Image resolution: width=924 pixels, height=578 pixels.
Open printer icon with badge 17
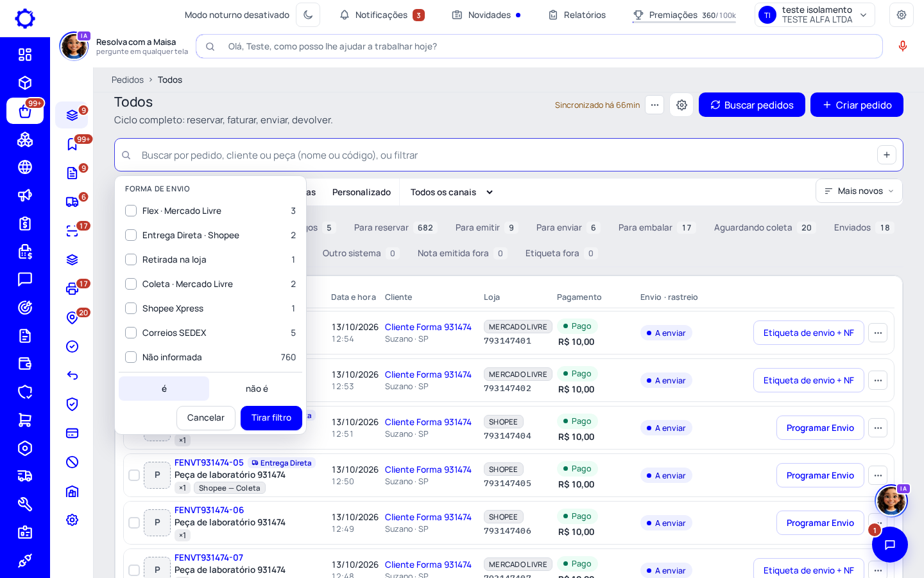[x=73, y=288]
